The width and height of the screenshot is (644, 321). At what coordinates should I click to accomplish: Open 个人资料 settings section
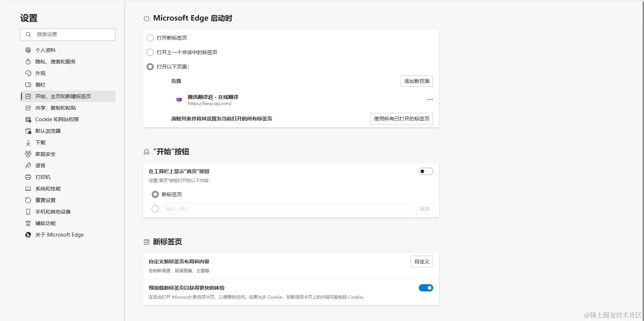(68, 50)
